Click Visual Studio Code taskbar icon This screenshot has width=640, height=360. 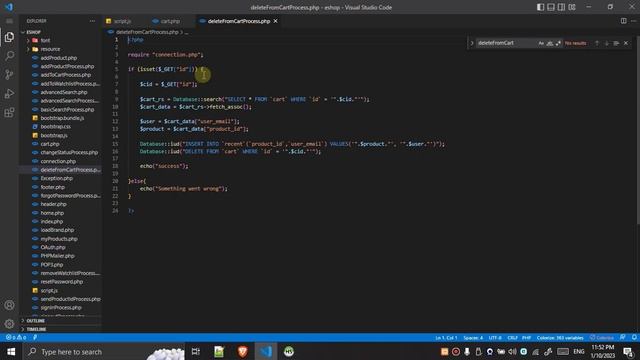(266, 351)
